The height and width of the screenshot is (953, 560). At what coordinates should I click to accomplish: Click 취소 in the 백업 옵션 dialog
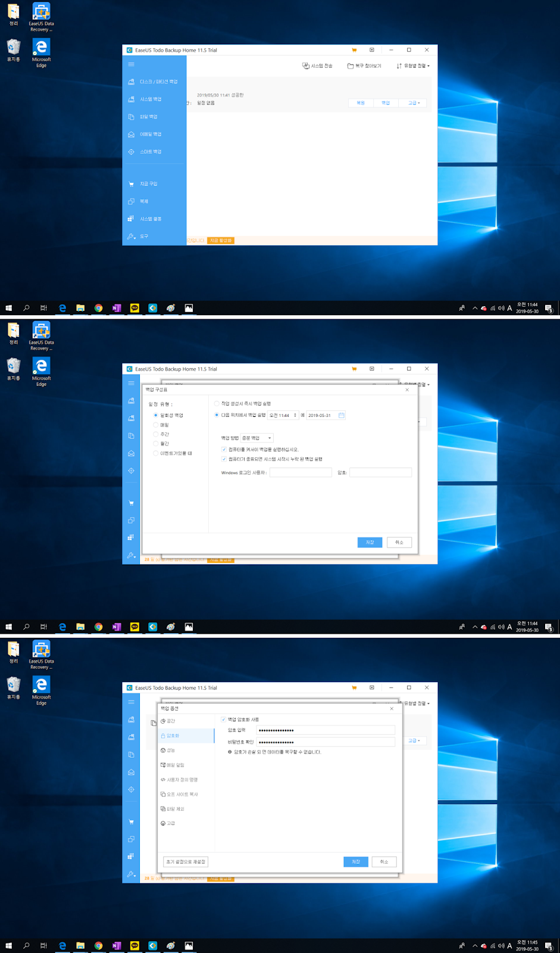(384, 862)
